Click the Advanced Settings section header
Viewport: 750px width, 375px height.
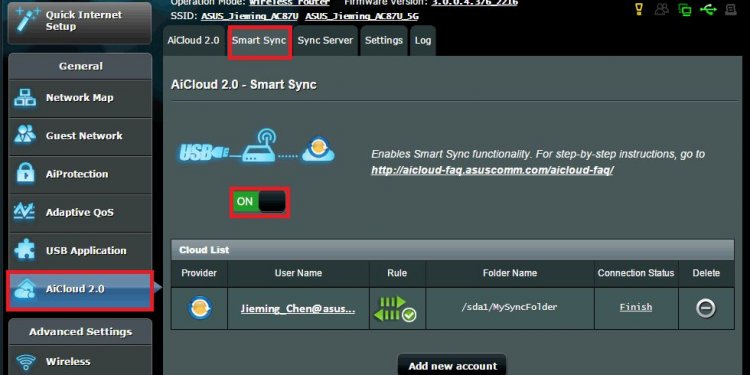[x=80, y=332]
